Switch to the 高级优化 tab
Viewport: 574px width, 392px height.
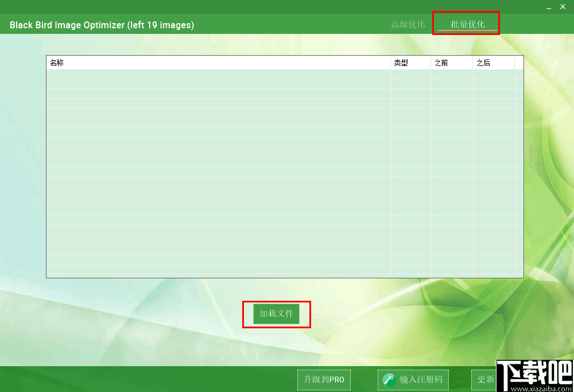click(408, 24)
